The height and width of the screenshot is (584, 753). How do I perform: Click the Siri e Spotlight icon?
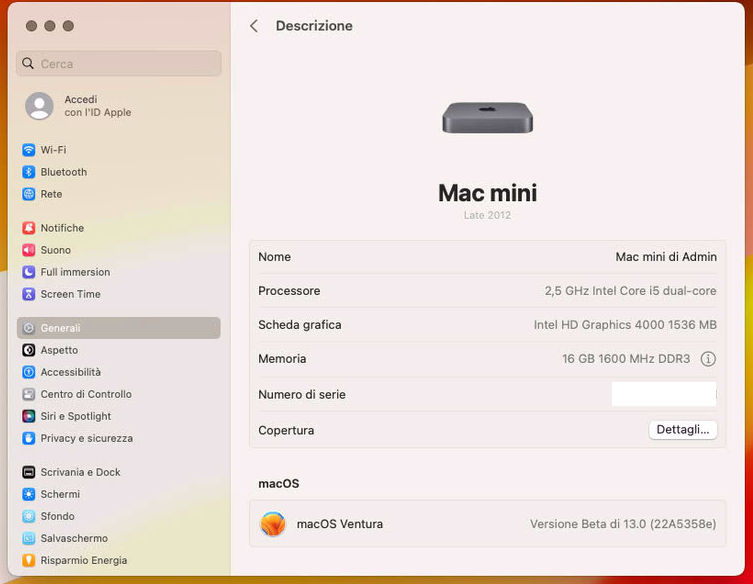pyautogui.click(x=29, y=416)
